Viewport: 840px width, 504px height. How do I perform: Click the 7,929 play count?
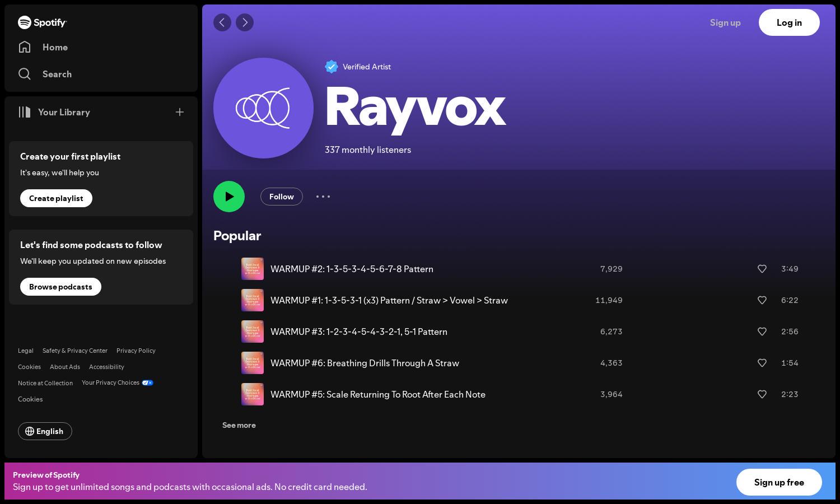(611, 269)
